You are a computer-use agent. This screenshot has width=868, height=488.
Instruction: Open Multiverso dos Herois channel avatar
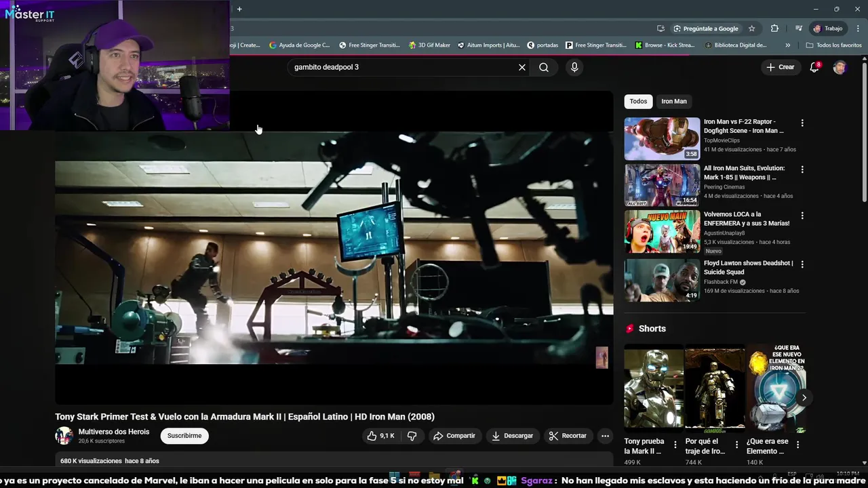[x=64, y=436]
